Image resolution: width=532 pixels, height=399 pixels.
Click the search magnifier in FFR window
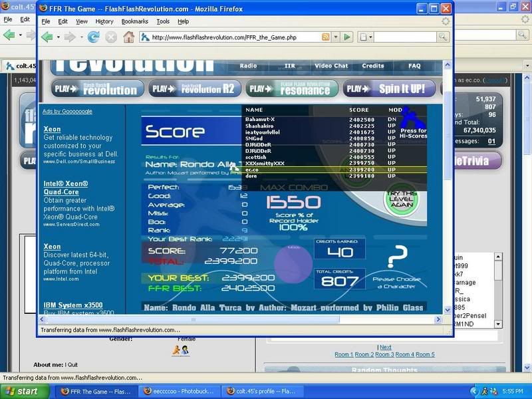442,37
